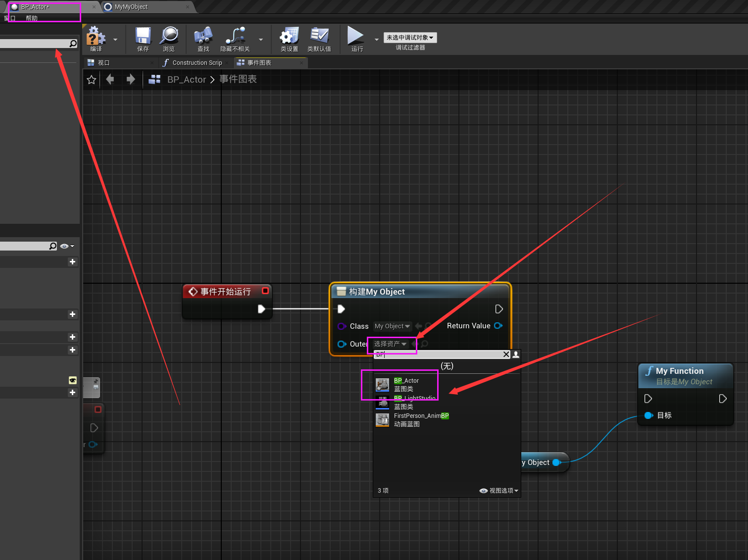Open Class Settings (类设置) in toolbar

pos(290,39)
